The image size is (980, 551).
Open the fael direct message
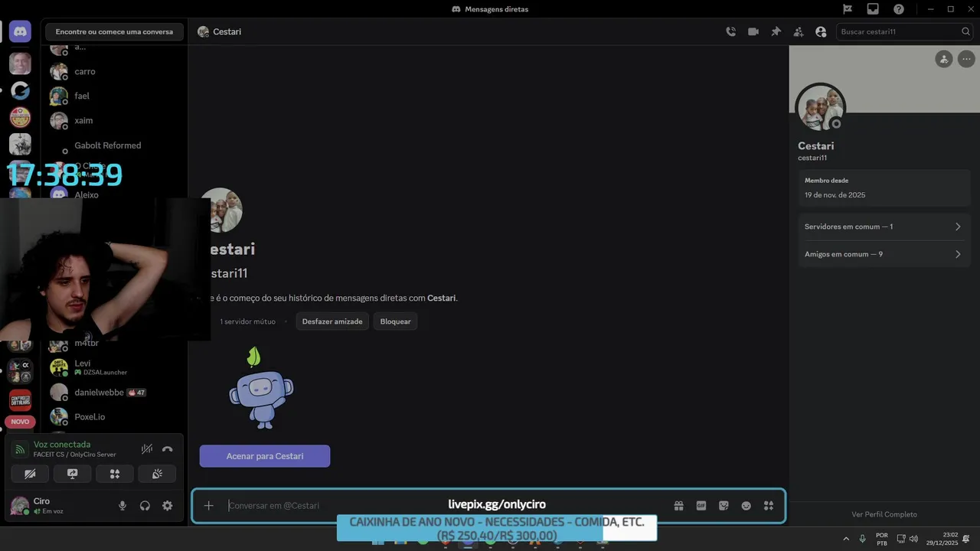coord(115,96)
